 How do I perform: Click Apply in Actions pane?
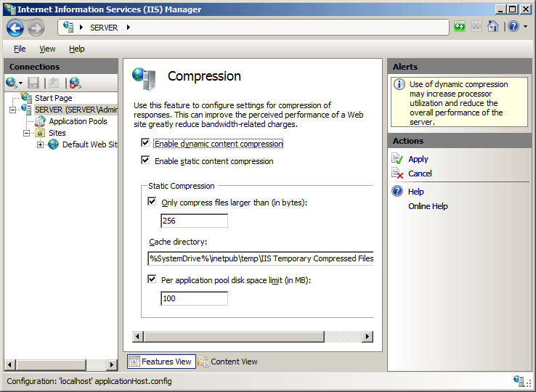(x=418, y=159)
